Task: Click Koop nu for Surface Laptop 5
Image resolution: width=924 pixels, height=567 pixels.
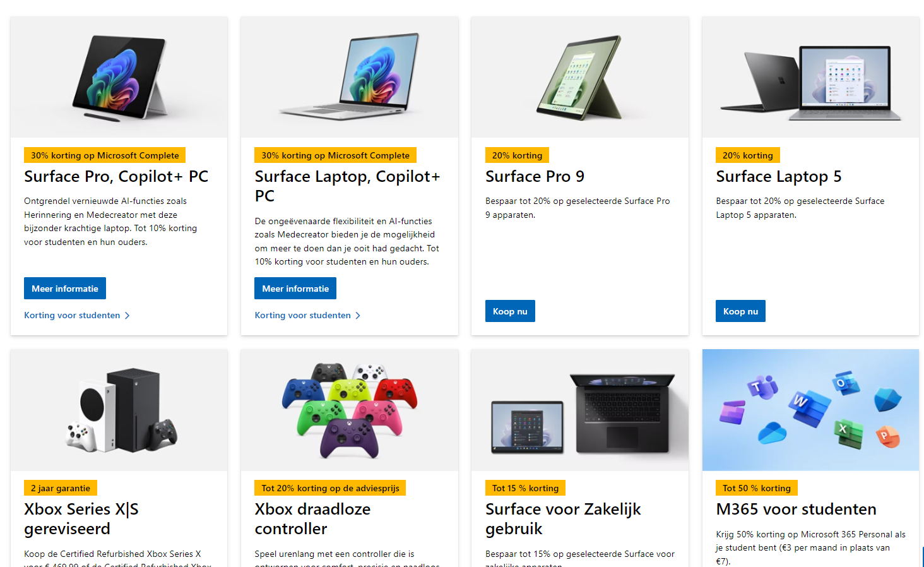Action: [x=740, y=311]
